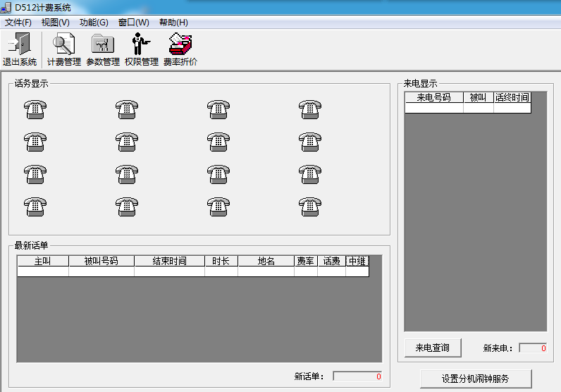Select fourth-row second-column telephone icon
This screenshot has width=561, height=392.
[127, 207]
